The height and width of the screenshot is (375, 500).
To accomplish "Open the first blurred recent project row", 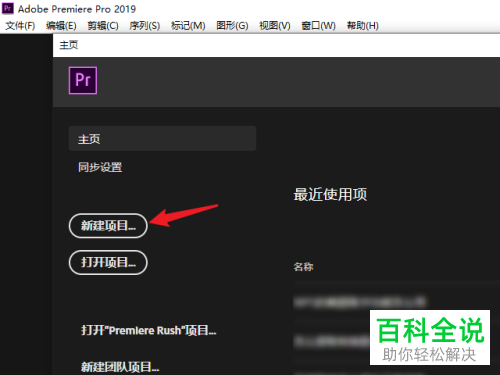I will pos(360,302).
